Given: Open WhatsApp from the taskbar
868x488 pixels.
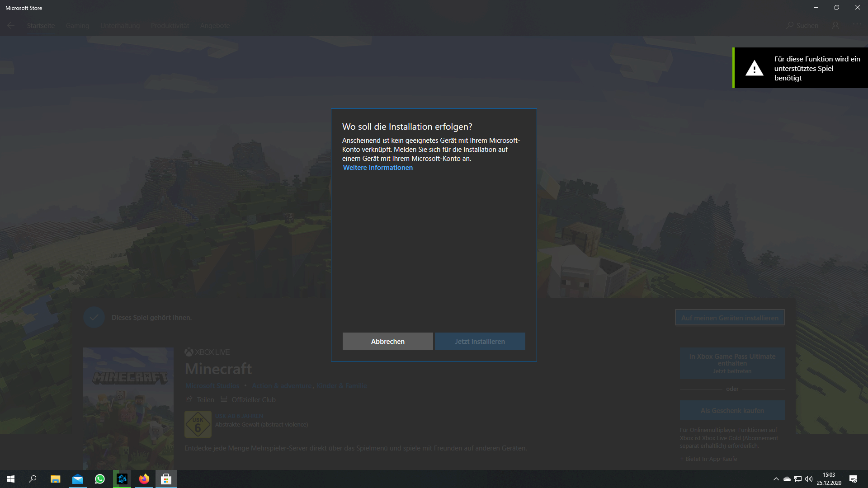Looking at the screenshot, I should click(x=100, y=479).
